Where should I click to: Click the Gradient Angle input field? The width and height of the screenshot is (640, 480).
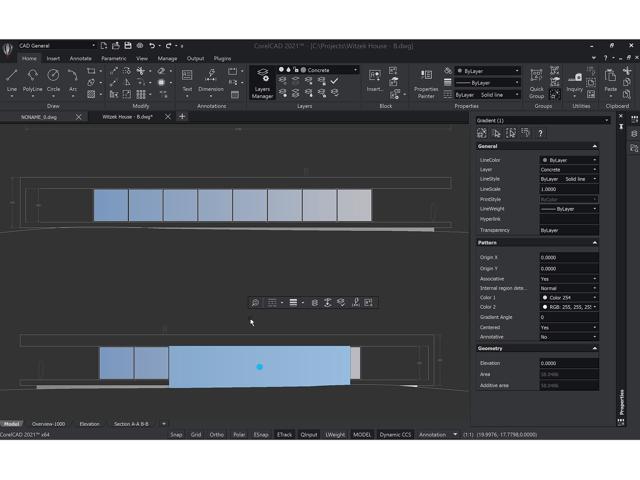pyautogui.click(x=569, y=317)
